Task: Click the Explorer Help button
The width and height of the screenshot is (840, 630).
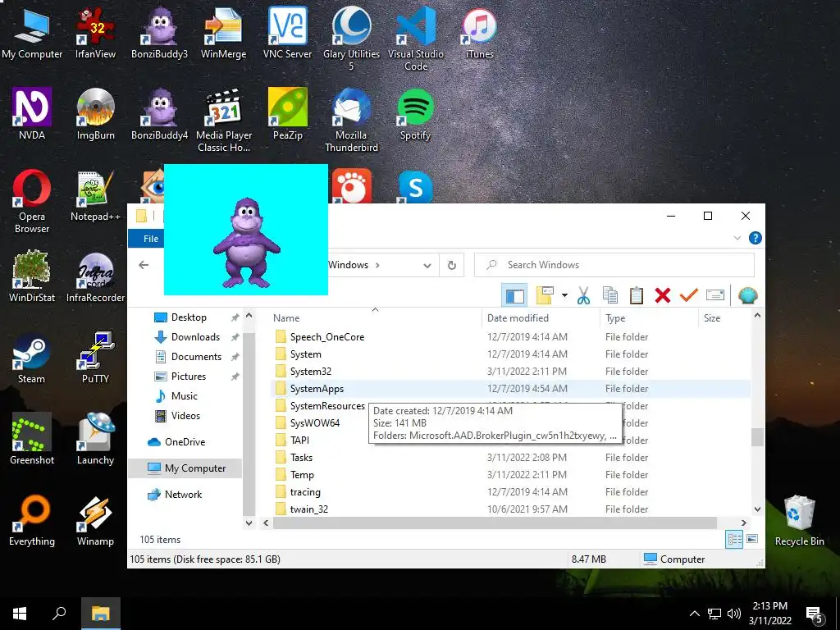Action: click(x=756, y=238)
